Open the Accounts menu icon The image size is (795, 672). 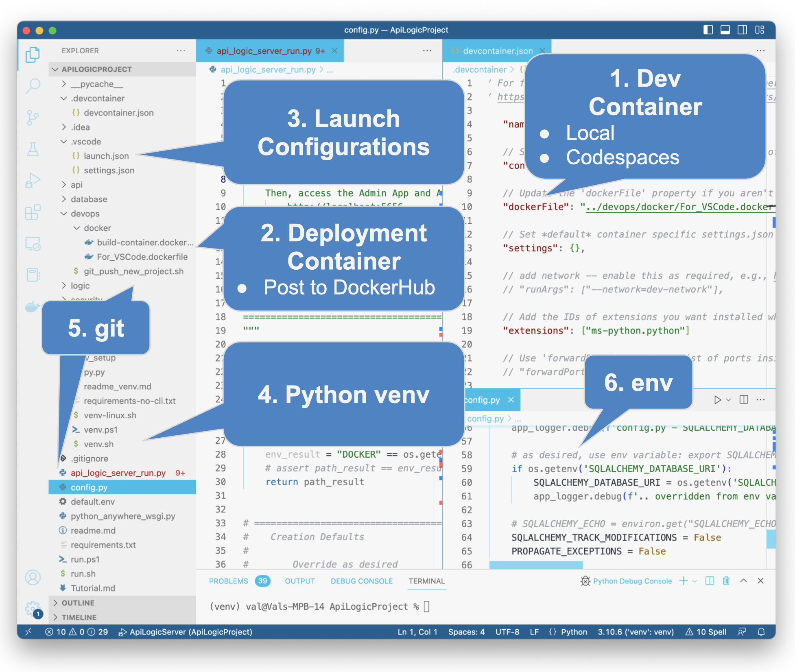(x=33, y=578)
